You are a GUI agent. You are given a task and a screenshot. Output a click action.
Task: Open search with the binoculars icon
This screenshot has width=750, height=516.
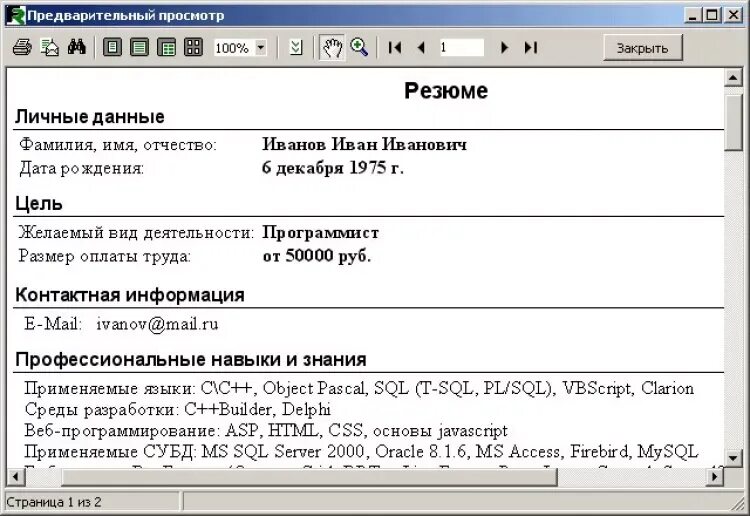tap(77, 47)
